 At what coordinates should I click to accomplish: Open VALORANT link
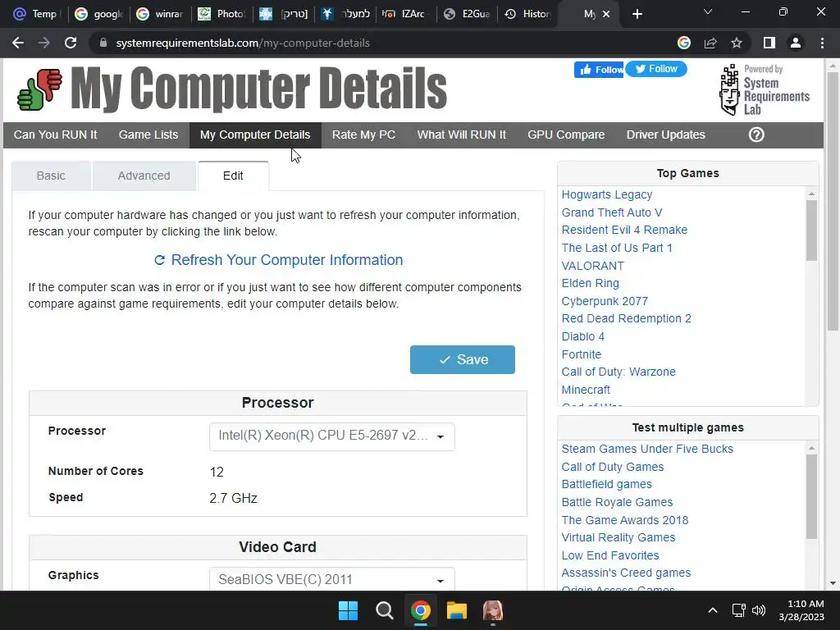click(592, 266)
